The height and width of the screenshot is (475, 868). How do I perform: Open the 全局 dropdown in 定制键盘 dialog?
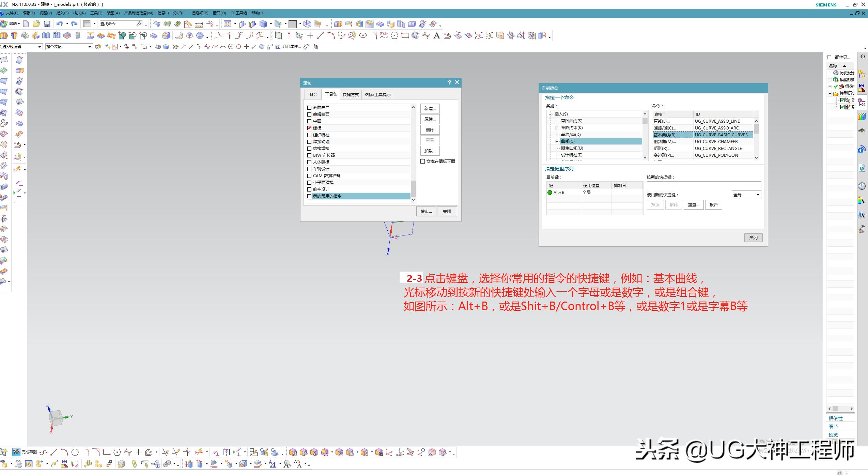(x=758, y=195)
